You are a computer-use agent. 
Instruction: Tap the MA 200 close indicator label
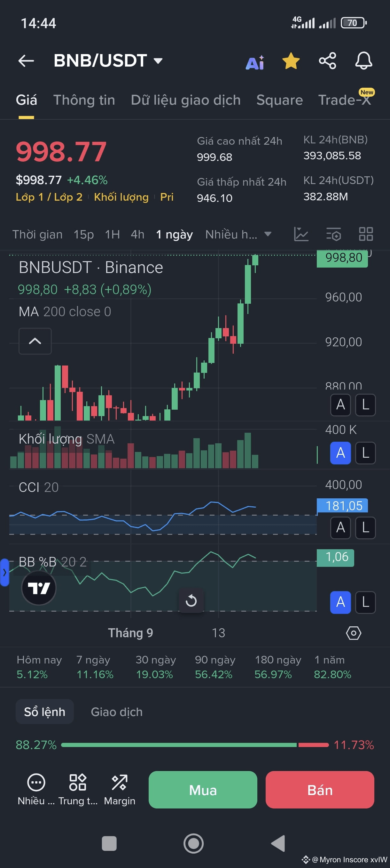[65, 312]
